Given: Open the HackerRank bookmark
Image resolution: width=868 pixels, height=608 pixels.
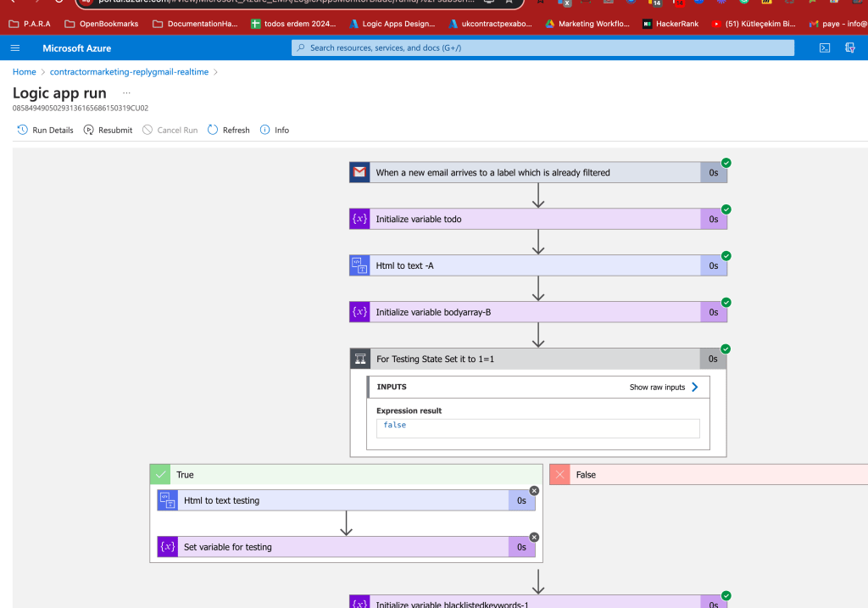Looking at the screenshot, I should click(670, 24).
